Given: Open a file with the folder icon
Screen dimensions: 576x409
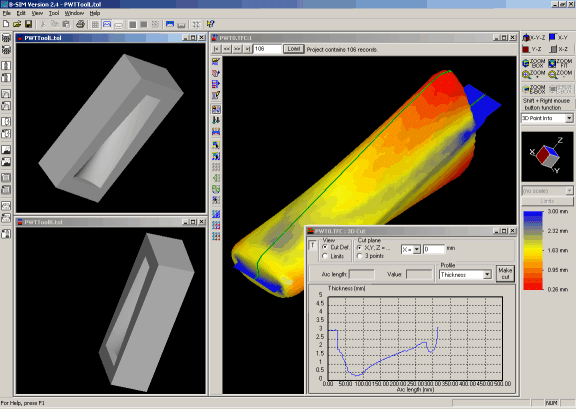Looking at the screenshot, I should (x=17, y=24).
